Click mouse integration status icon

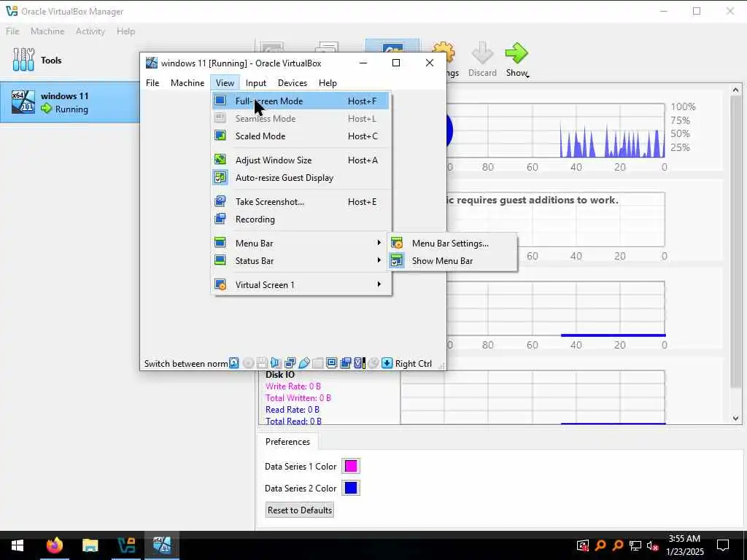pyautogui.click(x=373, y=363)
